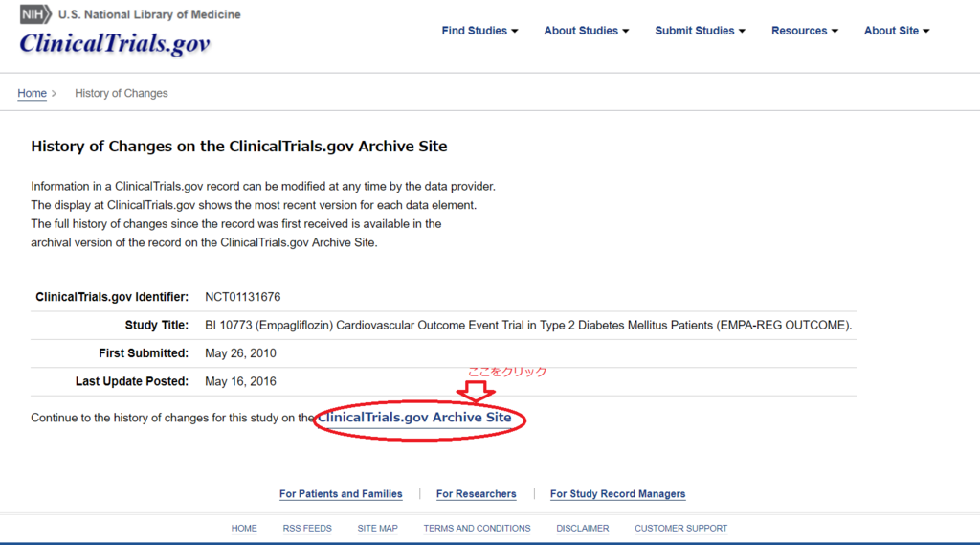Screen dimensions: 980x545
Task: Click the ClinicalTrials.gov Identifier: label
Action: [x=112, y=297]
